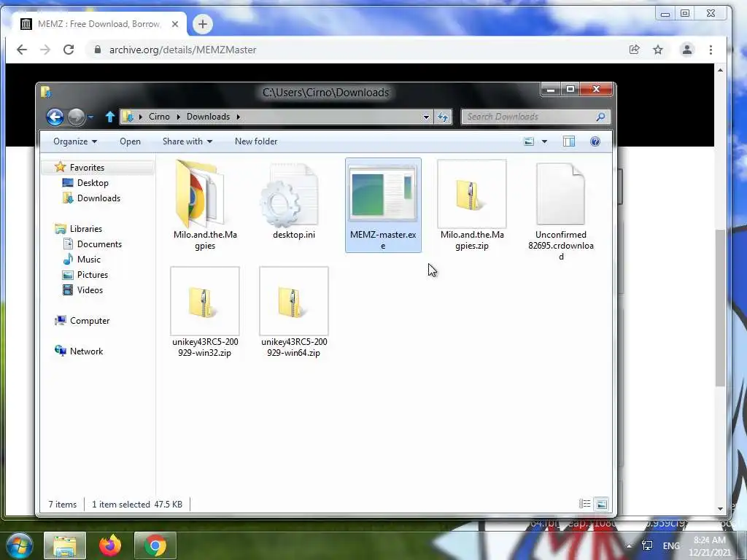
Task: Close the MEMZ Chrome tab
Action: (x=175, y=24)
